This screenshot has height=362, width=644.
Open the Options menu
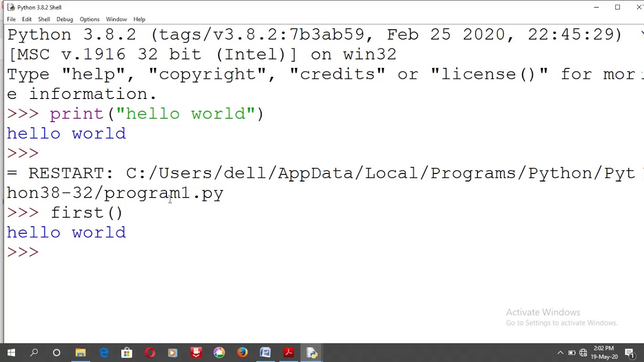90,19
